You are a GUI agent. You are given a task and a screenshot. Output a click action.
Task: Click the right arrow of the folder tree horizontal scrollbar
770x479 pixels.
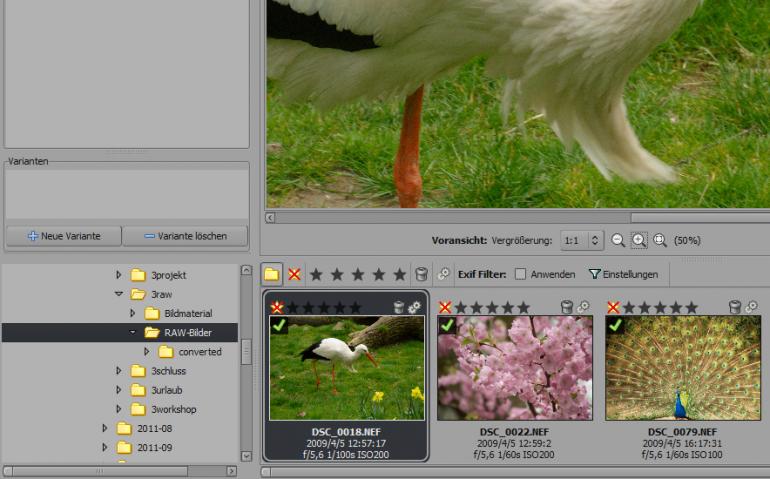coord(232,471)
